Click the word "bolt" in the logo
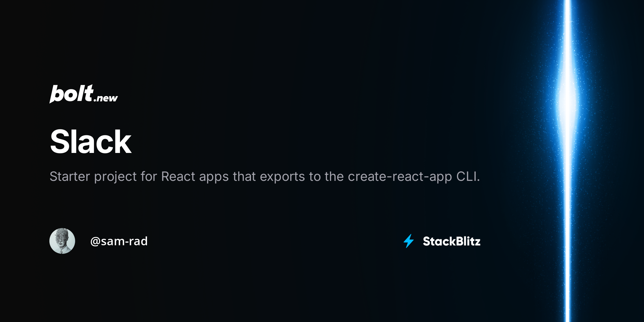The image size is (644, 322). (x=71, y=94)
